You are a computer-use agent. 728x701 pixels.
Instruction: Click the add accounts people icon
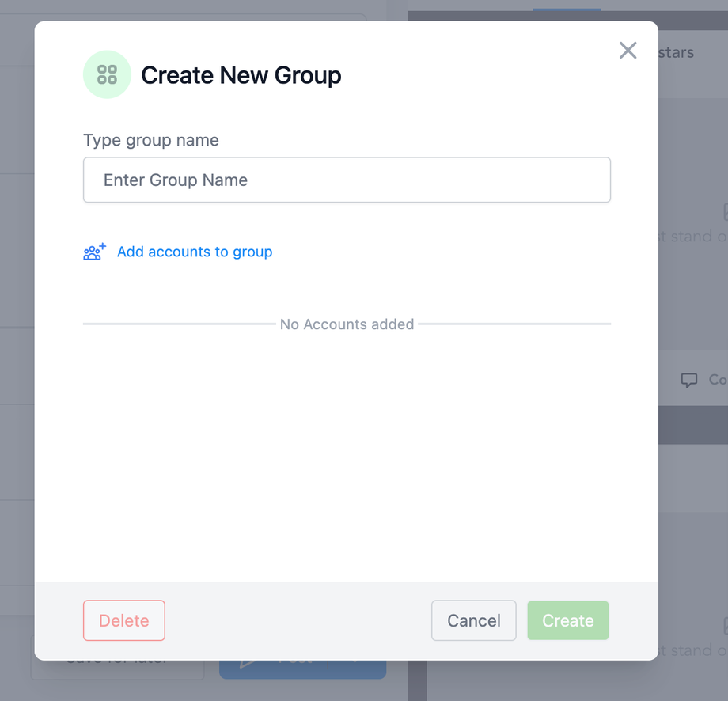coord(94,252)
